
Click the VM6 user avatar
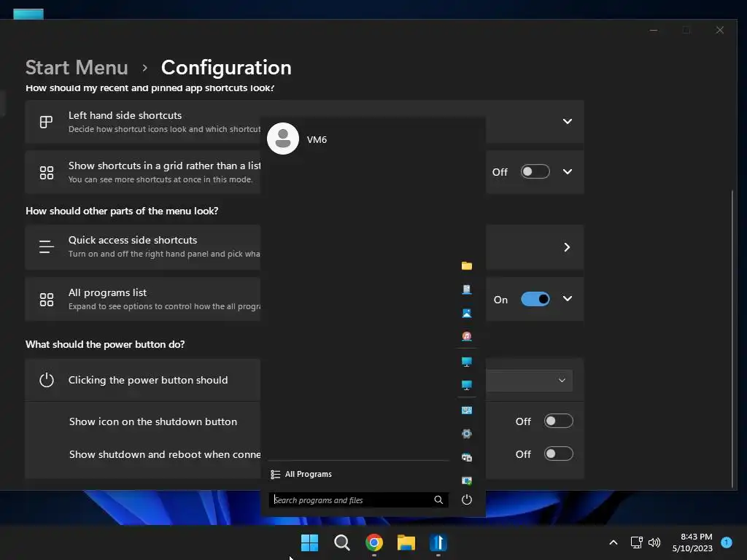[283, 139]
